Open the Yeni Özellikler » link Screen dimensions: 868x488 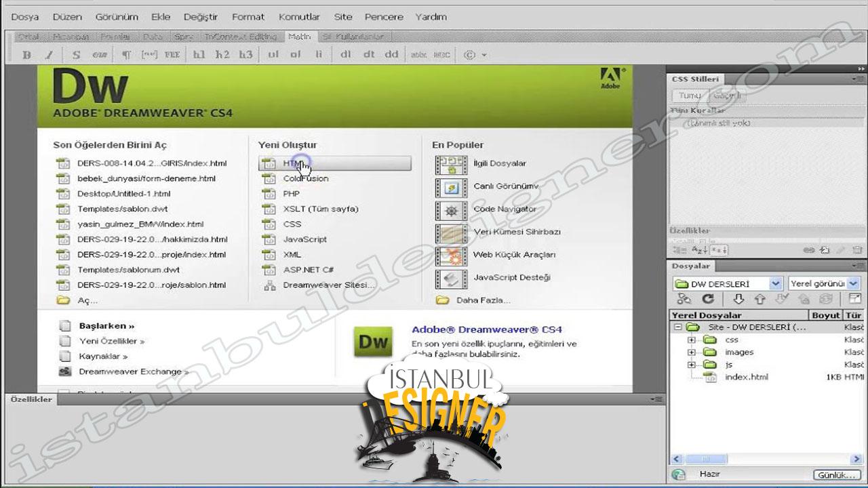pyautogui.click(x=112, y=341)
